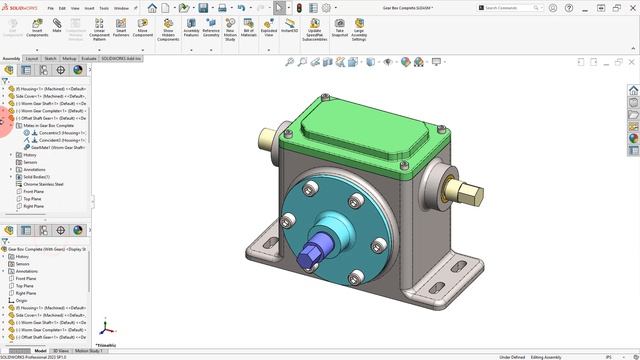This screenshot has width=640, height=360.
Task: Select Mates in Gear Box Complete folder
Action: (48, 125)
